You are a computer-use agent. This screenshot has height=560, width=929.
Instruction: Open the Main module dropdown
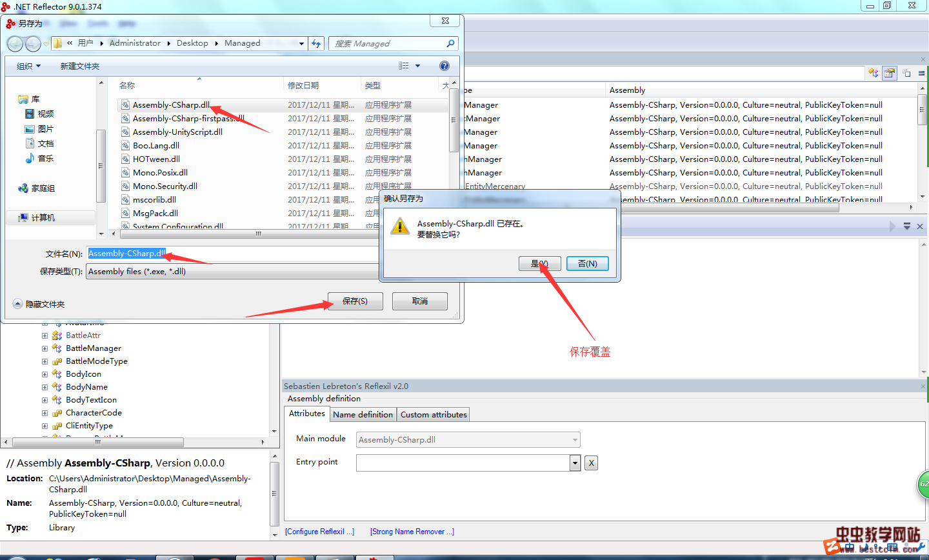pyautogui.click(x=468, y=440)
